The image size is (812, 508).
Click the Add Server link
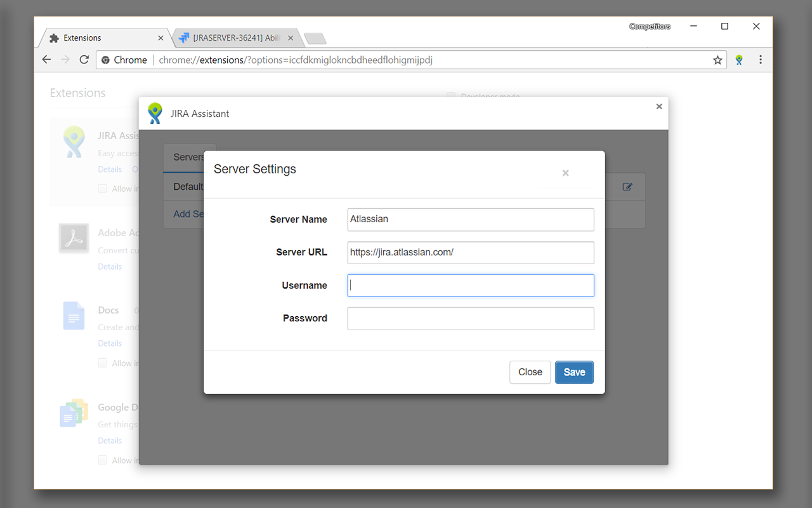click(188, 214)
